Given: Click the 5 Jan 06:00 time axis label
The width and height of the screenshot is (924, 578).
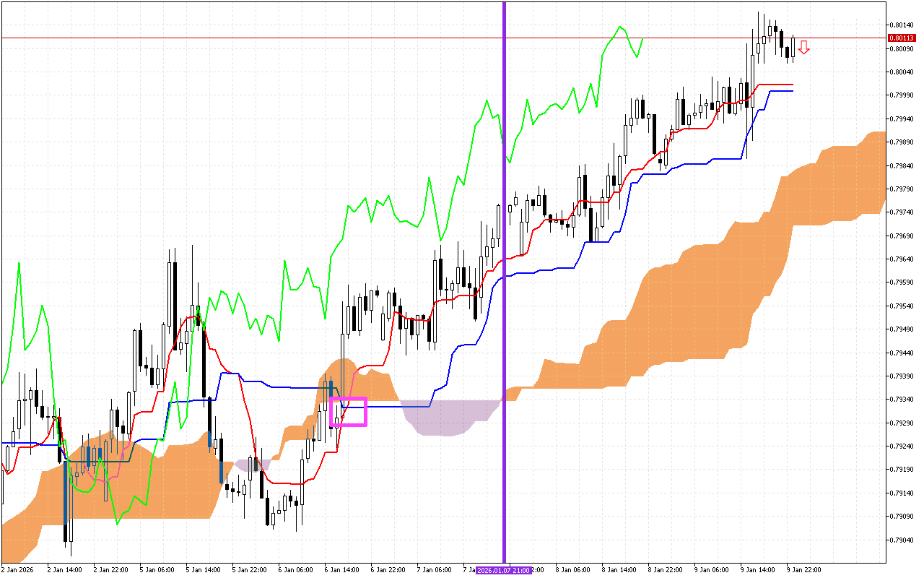Looking at the screenshot, I should click(157, 570).
